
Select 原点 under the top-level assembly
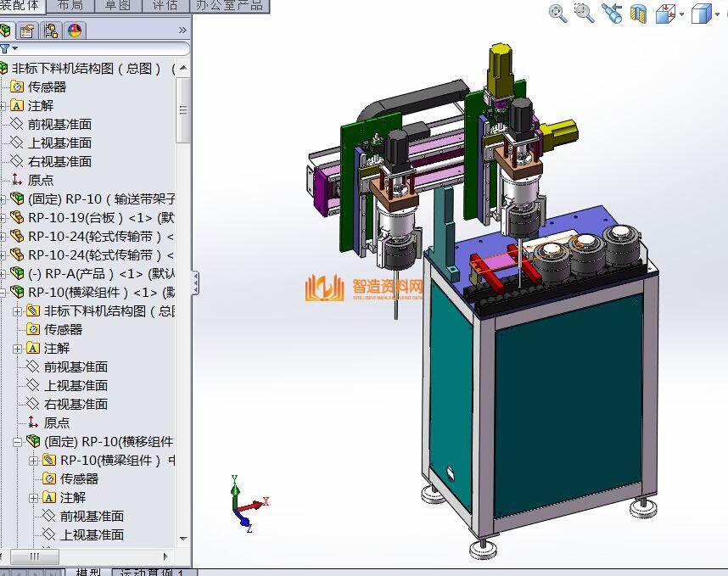coord(40,180)
